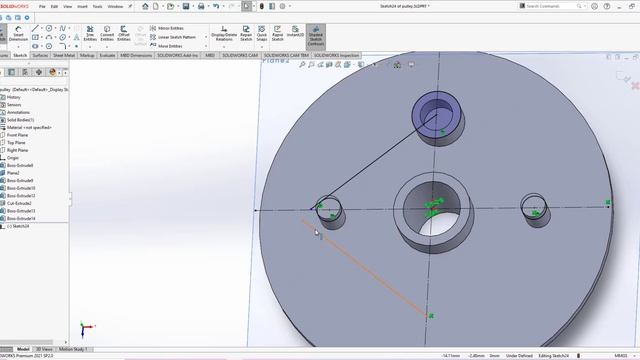This screenshot has height=360, width=640.
Task: Select the Point sketch tool
Action: click(76, 46)
